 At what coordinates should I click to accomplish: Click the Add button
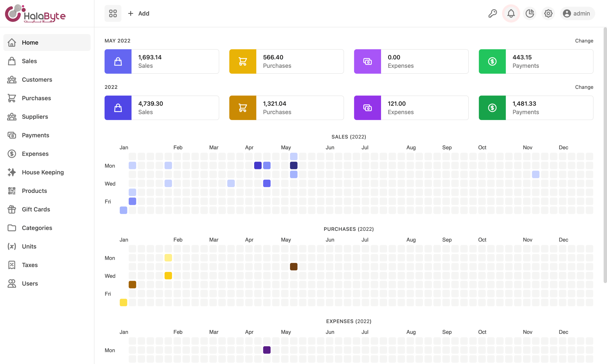pyautogui.click(x=139, y=13)
